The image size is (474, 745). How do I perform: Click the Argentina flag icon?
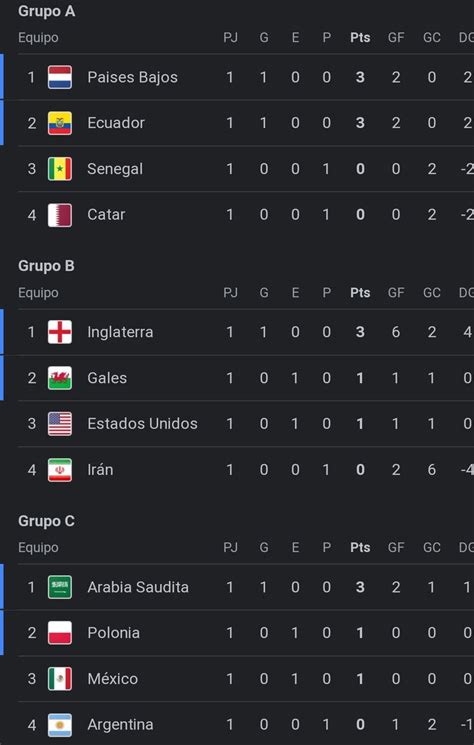click(x=60, y=725)
